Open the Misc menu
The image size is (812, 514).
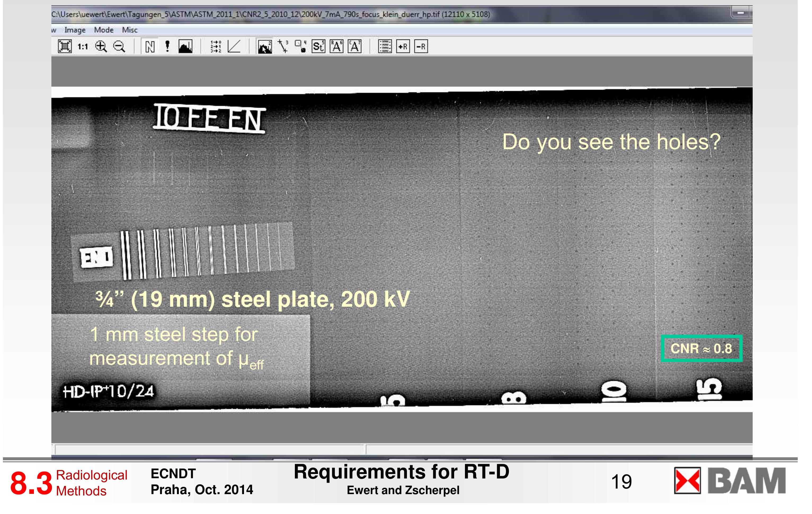point(130,30)
